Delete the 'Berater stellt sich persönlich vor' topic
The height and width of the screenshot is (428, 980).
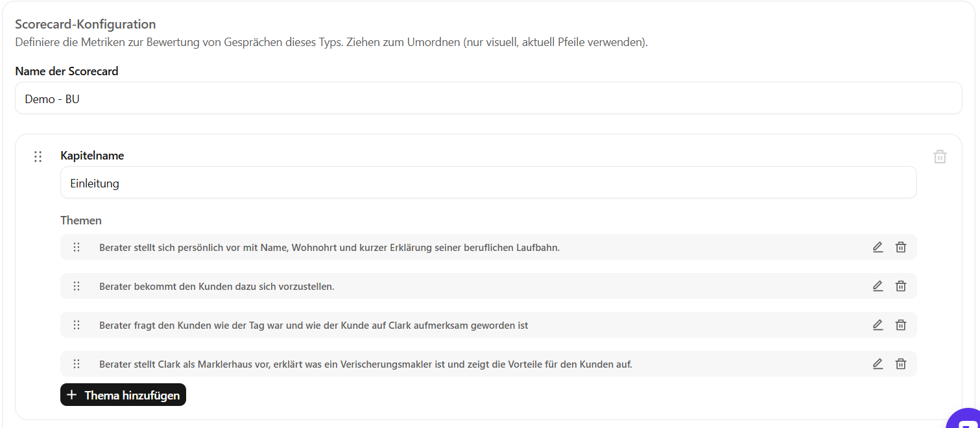901,247
